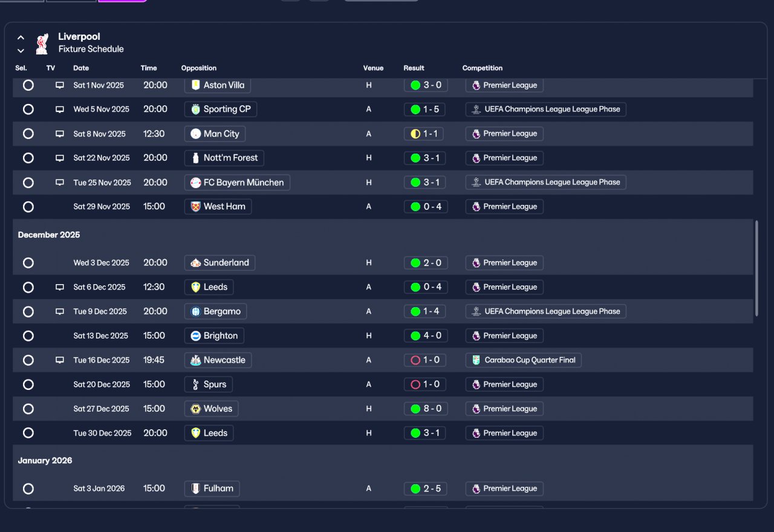774x532 pixels.
Task: Click the January 2026 month header
Action: 45,461
